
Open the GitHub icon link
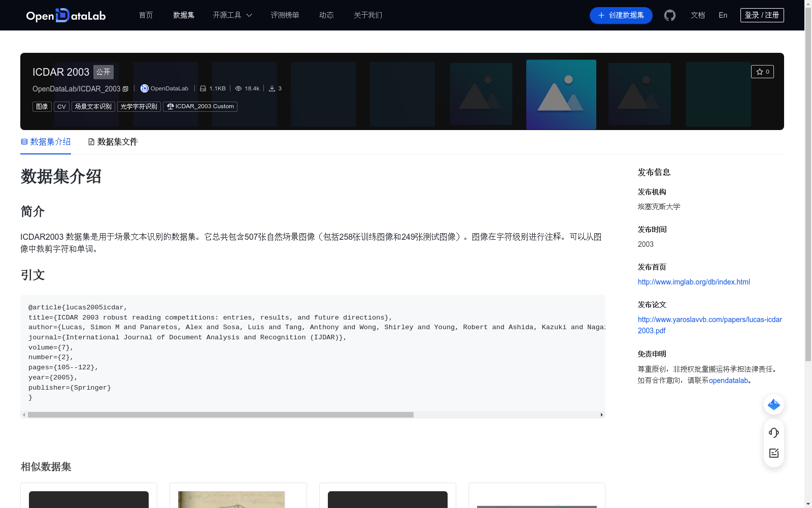pos(670,15)
